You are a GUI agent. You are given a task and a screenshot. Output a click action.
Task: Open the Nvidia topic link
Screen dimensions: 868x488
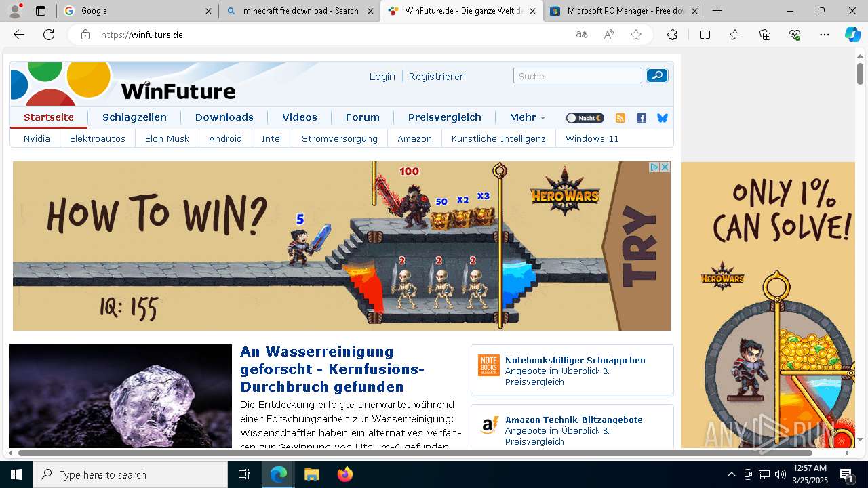pyautogui.click(x=37, y=138)
